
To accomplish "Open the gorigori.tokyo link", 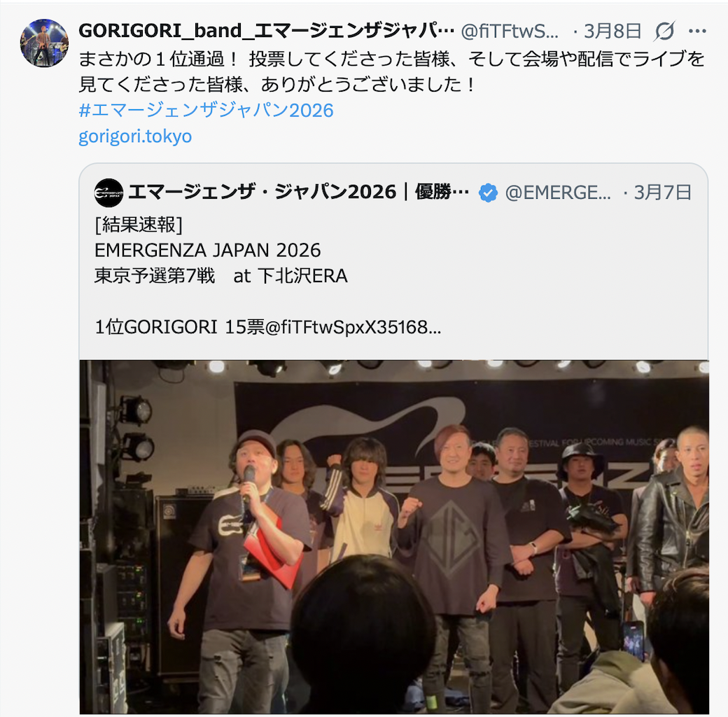I will point(135,137).
